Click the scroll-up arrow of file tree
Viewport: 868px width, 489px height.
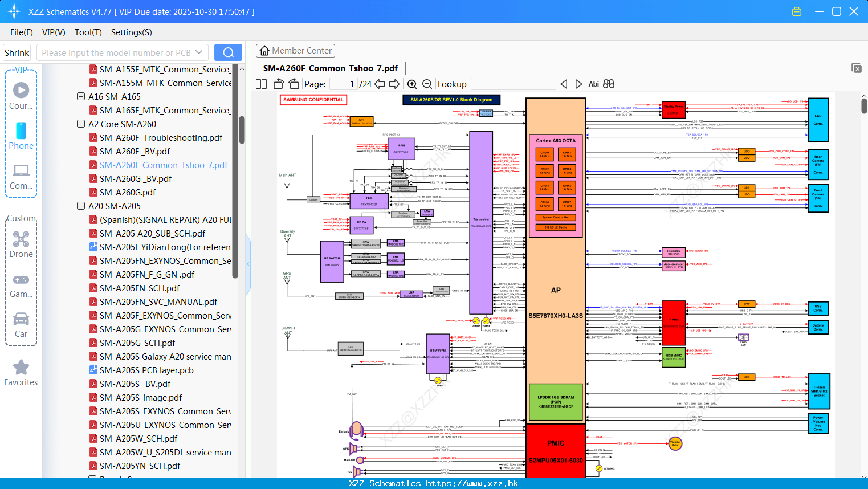242,68
